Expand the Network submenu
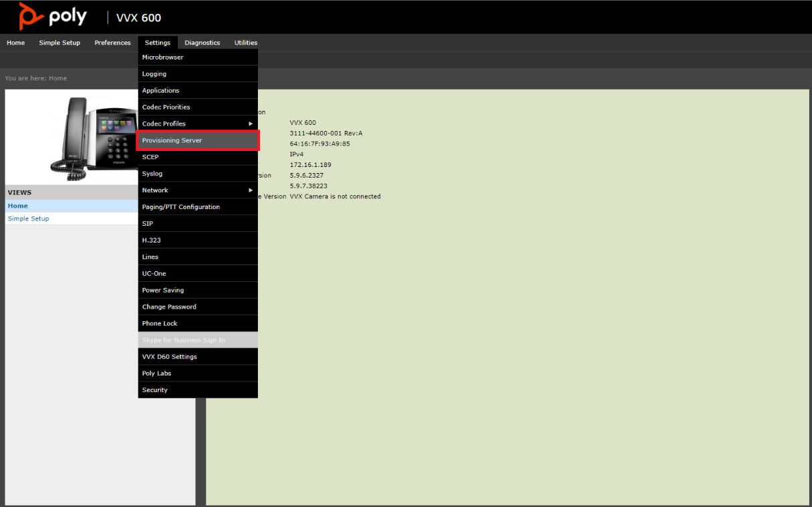Image resolution: width=812 pixels, height=507 pixels. pyautogui.click(x=198, y=190)
